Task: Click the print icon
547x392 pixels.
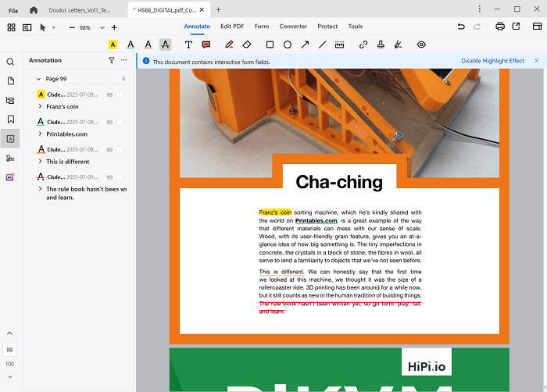Action: [x=499, y=27]
